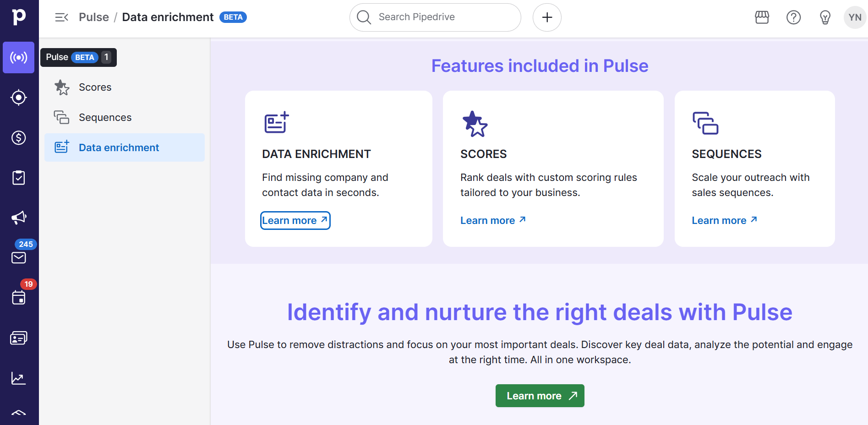Click the SCORES card title

click(483, 154)
